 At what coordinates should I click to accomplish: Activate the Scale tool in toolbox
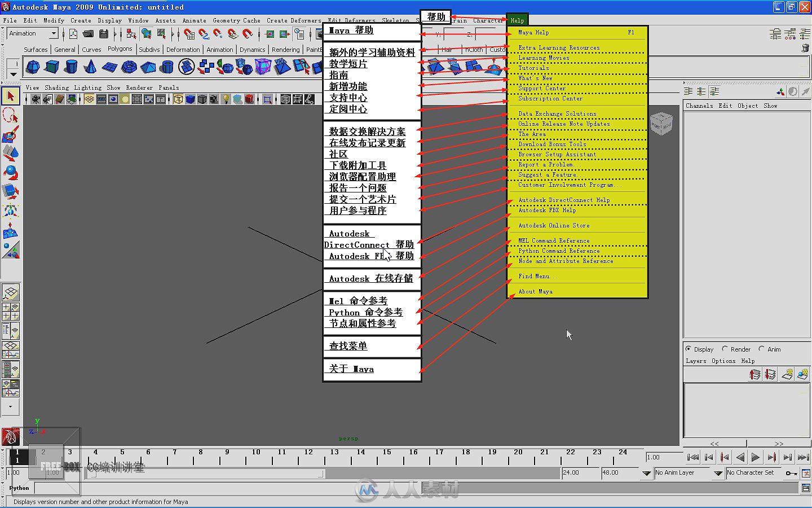pyautogui.click(x=10, y=191)
